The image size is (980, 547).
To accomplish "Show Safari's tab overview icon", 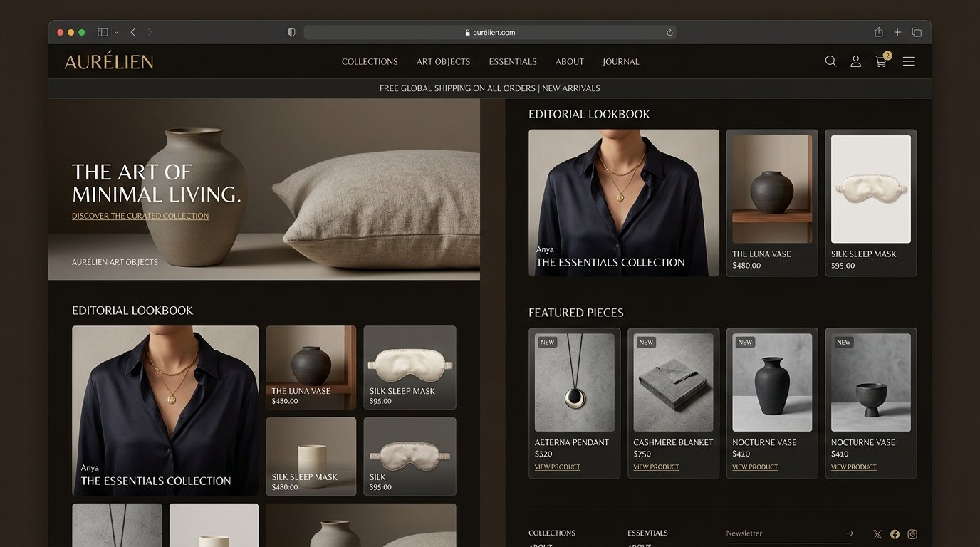I will tap(917, 32).
